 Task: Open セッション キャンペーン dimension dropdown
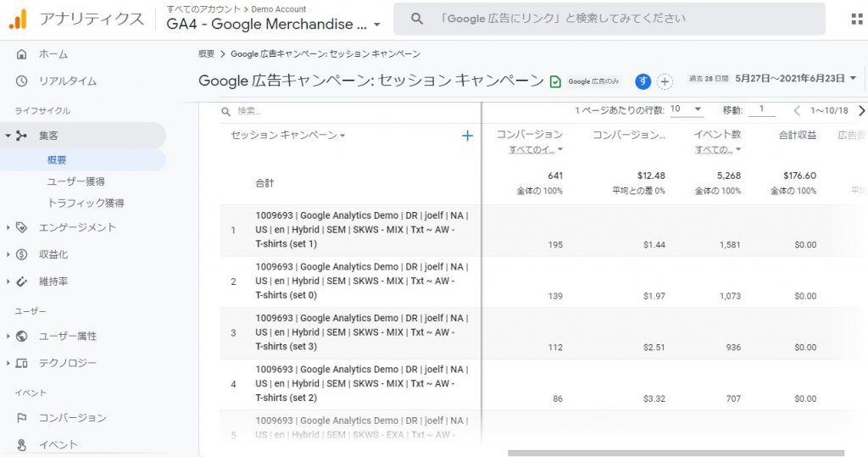click(288, 135)
